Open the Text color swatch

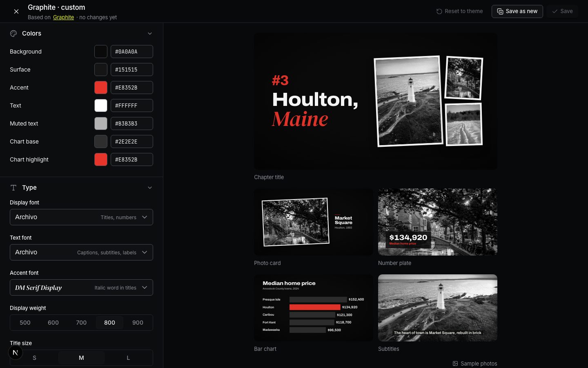click(x=101, y=105)
